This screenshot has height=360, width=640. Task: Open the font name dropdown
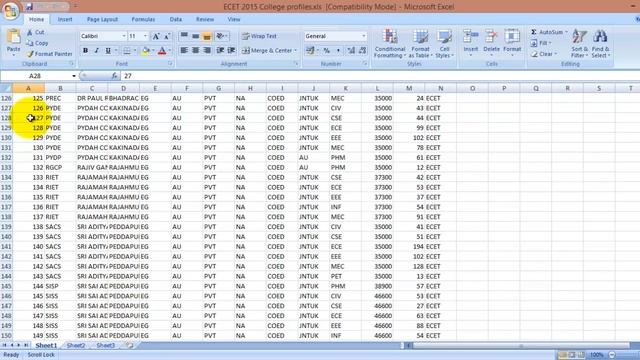124,36
